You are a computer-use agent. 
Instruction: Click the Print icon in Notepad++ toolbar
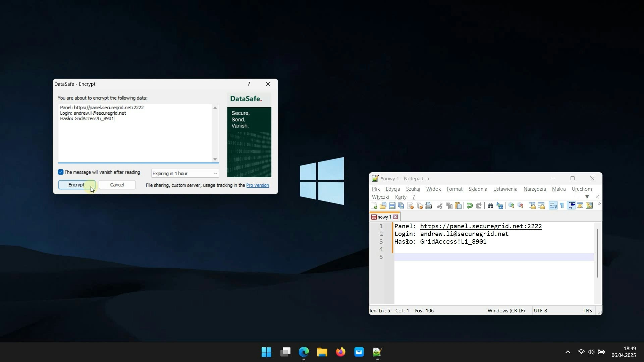click(x=428, y=206)
